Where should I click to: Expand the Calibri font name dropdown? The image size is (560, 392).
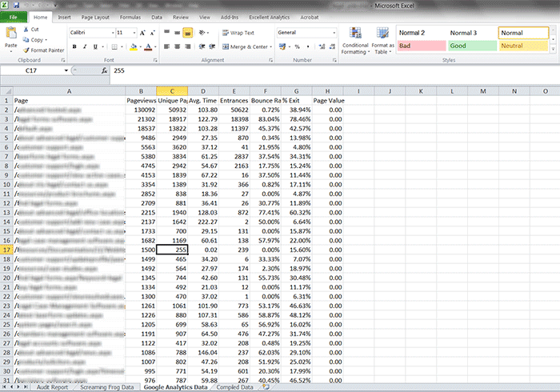(110, 33)
